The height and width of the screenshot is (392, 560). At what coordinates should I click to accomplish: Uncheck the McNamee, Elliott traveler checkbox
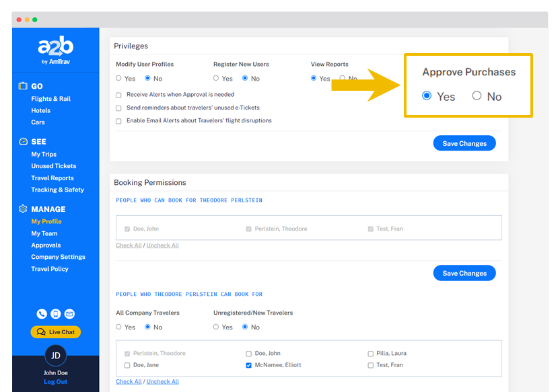pyautogui.click(x=249, y=365)
